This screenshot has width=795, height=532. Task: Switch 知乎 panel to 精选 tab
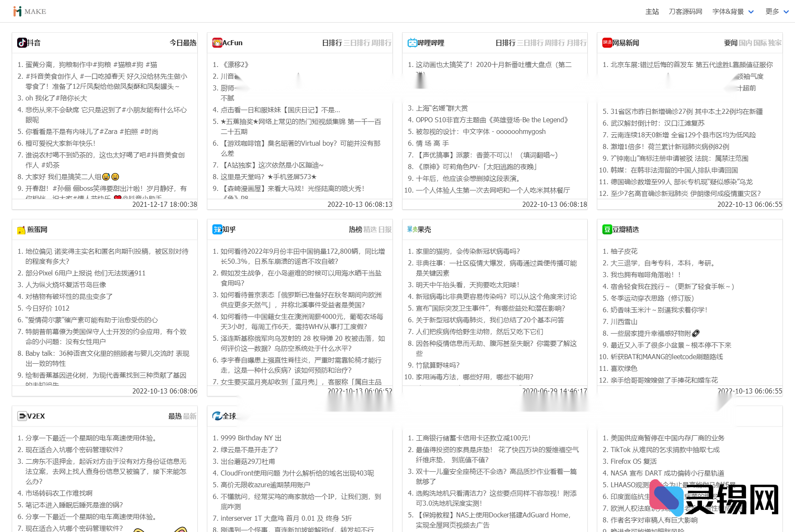(371, 229)
